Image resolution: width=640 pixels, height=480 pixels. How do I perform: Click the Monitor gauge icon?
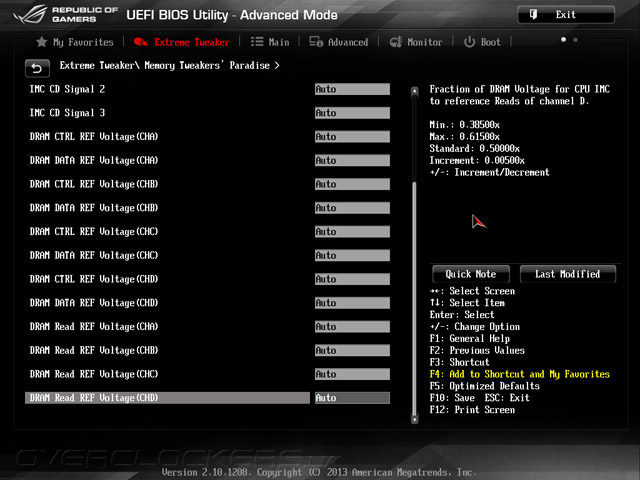(396, 42)
